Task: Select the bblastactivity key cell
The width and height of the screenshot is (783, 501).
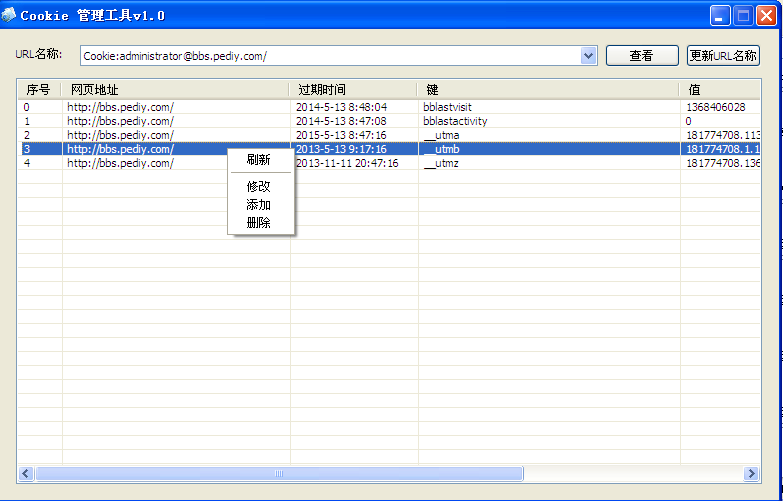Action: (x=455, y=121)
